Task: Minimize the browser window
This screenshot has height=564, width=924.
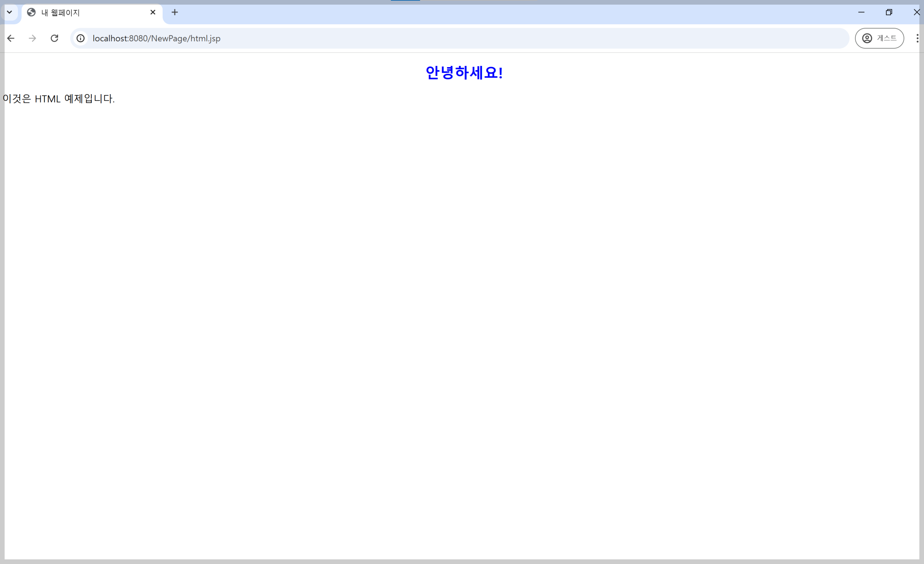Action: pos(861,12)
